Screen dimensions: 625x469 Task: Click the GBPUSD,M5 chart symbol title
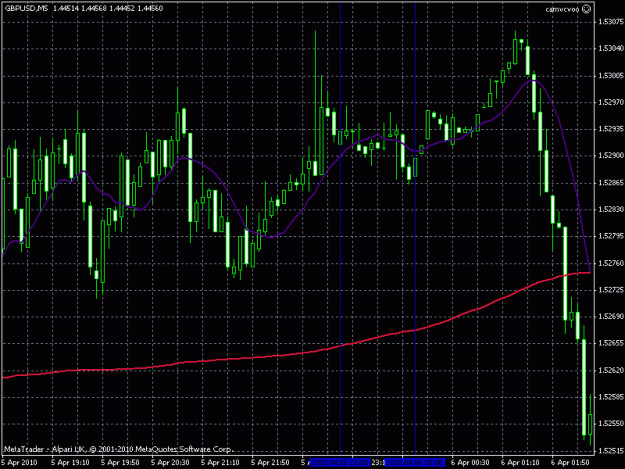[26, 8]
